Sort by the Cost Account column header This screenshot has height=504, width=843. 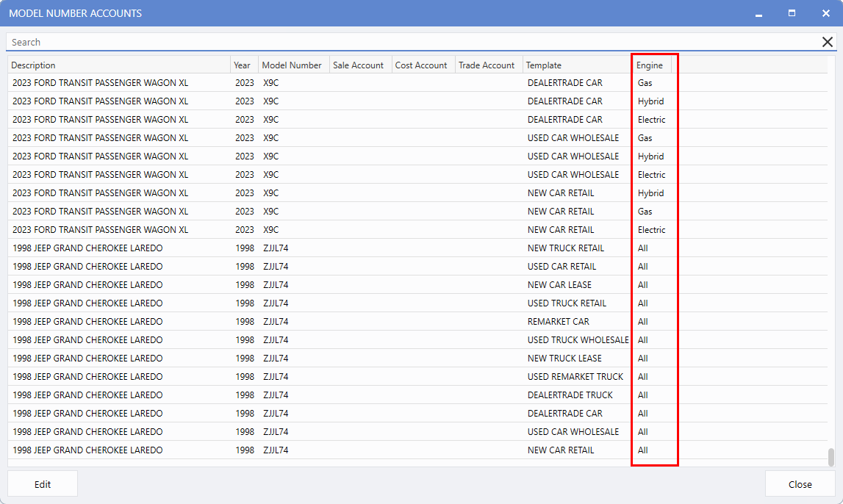[x=423, y=65]
